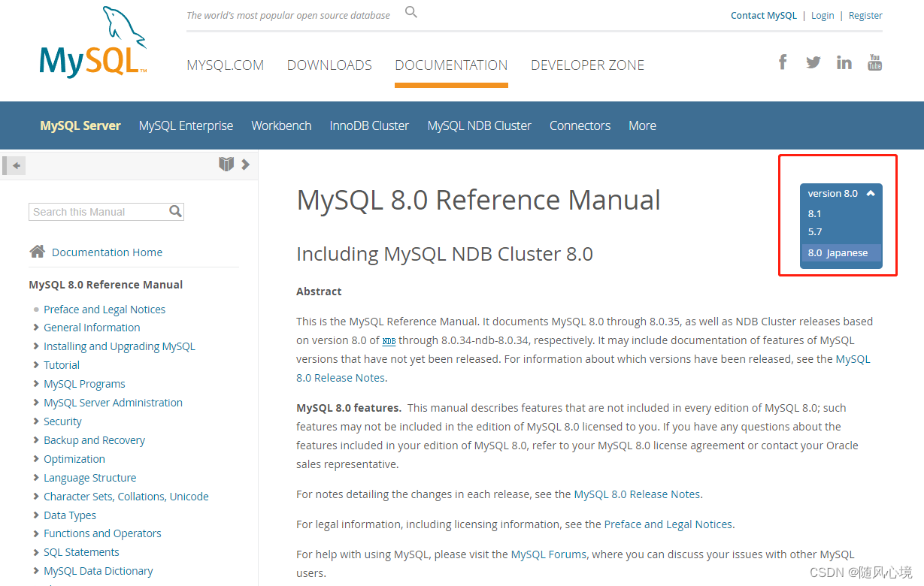Open the site search magnifier icon

tap(411, 12)
